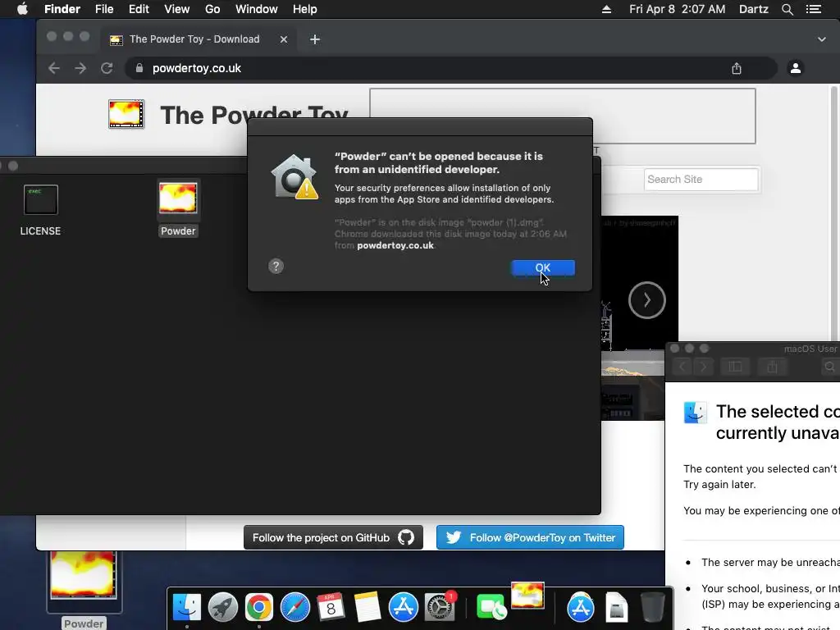Open the Trash in the Dock

tap(652, 608)
